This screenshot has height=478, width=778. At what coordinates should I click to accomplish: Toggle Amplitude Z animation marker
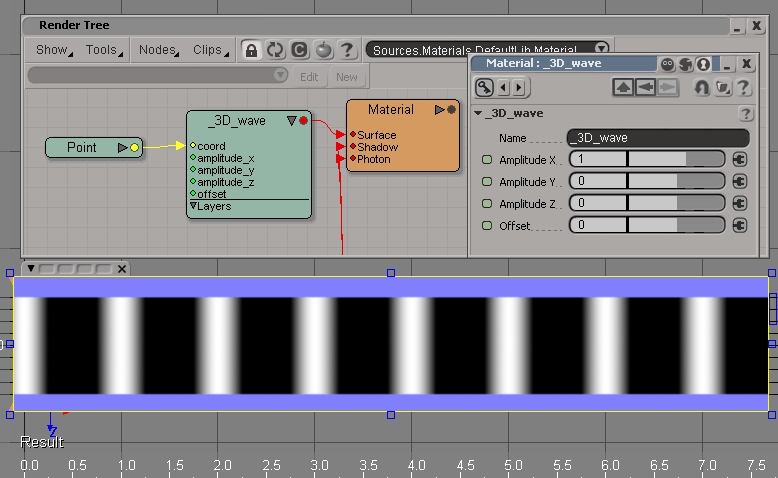pyautogui.click(x=487, y=204)
